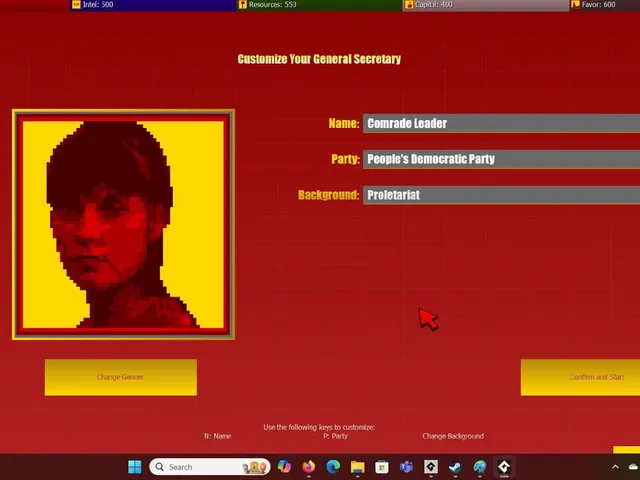Click the Change Gender button
The width and height of the screenshot is (640, 480).
coord(121,377)
